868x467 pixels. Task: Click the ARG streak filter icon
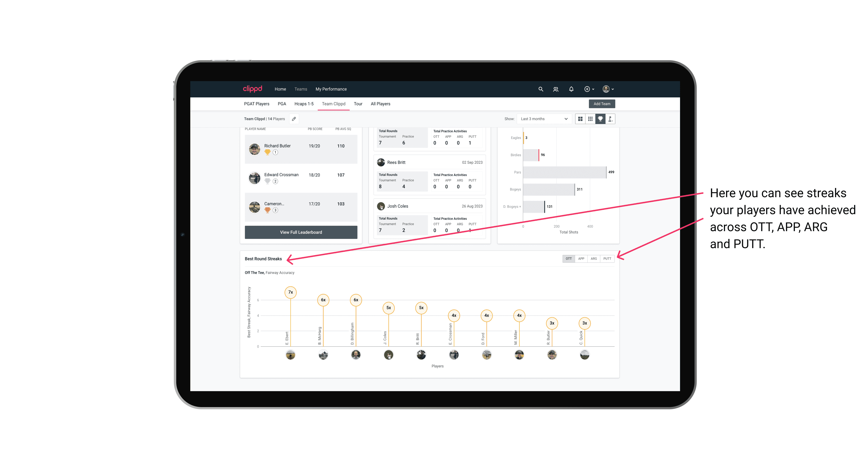(594, 258)
